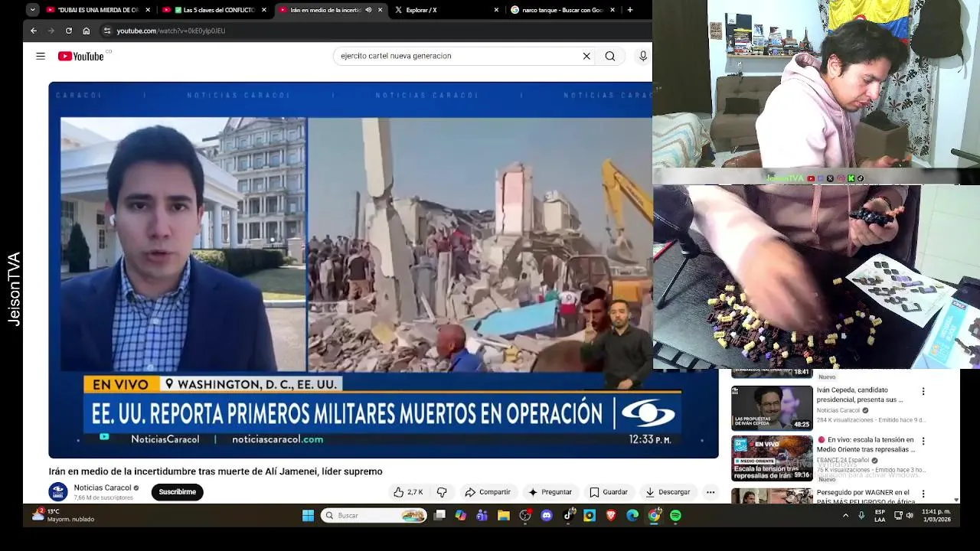Open the clock showing 11:41 p. m.

point(936,516)
